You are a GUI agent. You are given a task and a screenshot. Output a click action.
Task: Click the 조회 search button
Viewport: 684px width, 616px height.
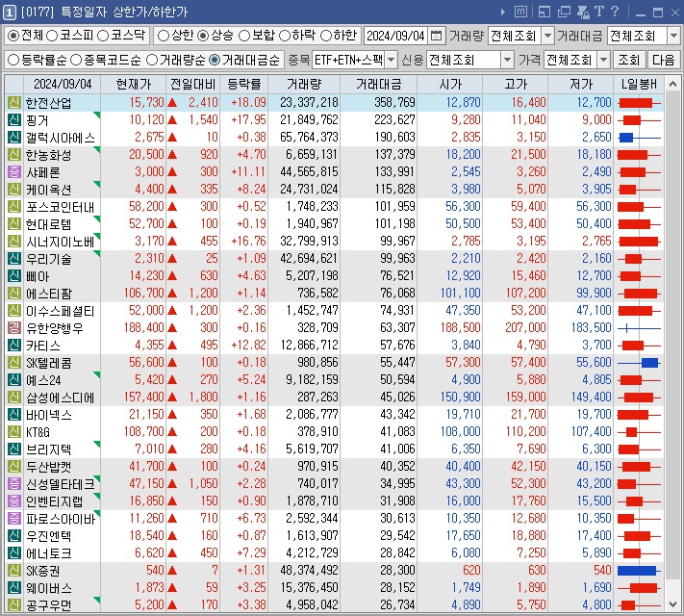pos(628,61)
